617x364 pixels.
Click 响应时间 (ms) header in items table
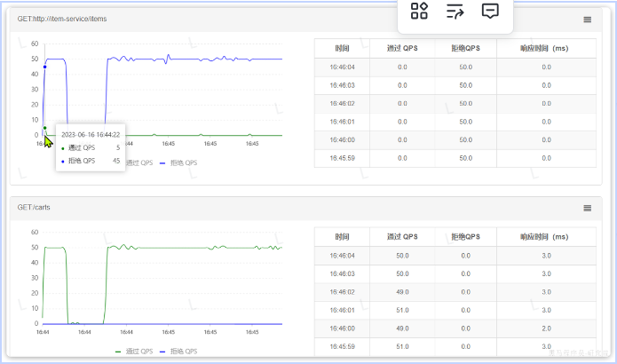[544, 49]
